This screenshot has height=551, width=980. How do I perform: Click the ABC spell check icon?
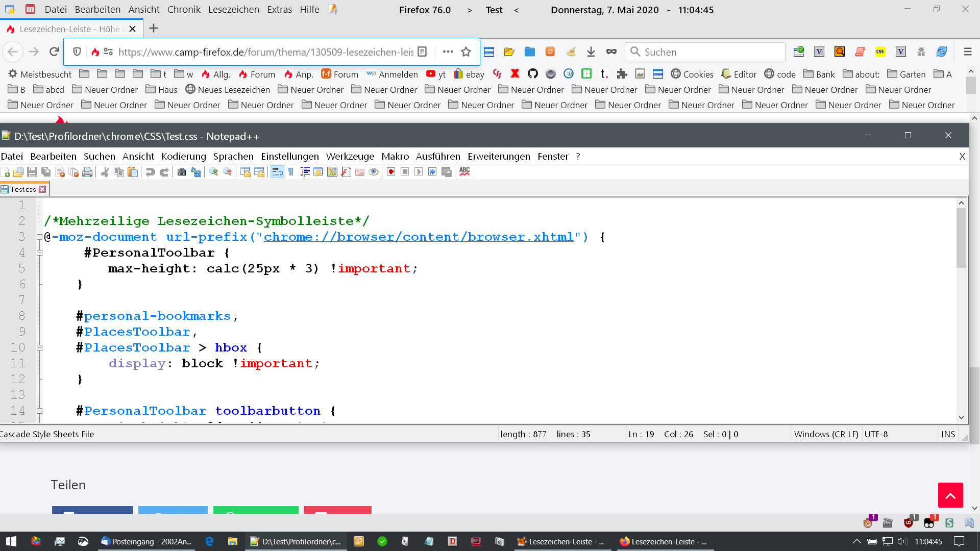[464, 172]
